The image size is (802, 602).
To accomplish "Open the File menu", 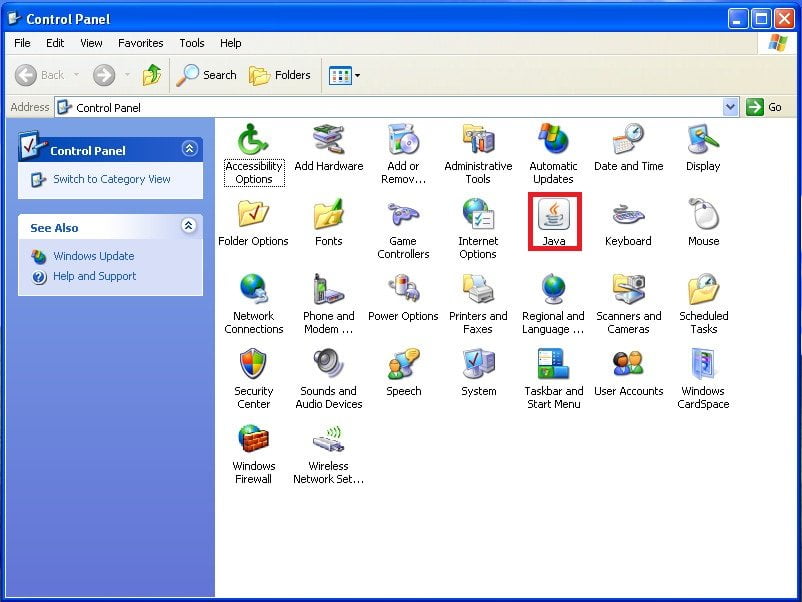I will 22,43.
